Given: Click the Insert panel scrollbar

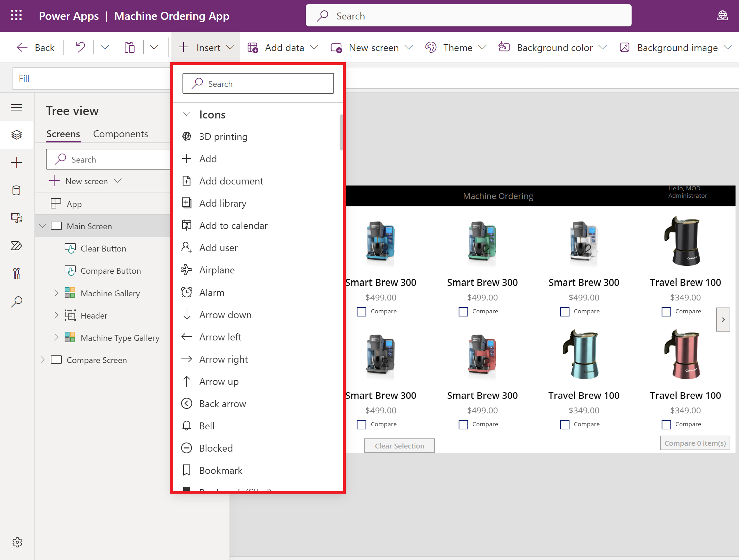Looking at the screenshot, I should pos(341,132).
